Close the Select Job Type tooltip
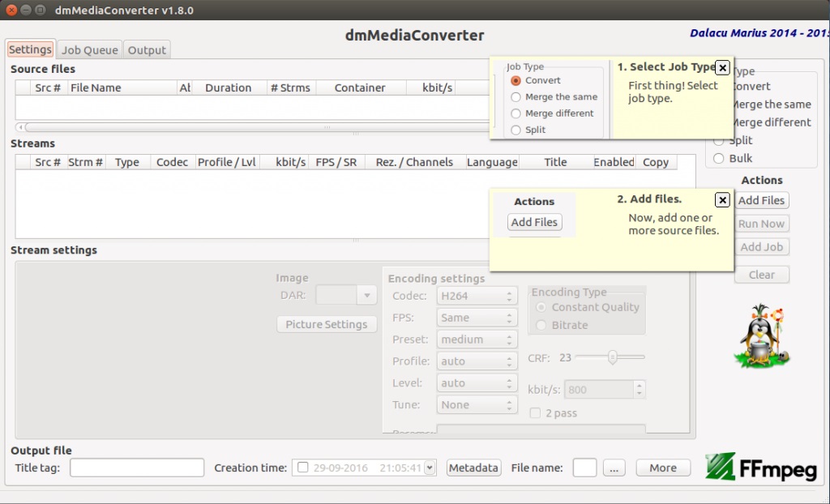The image size is (830, 504). (x=722, y=68)
